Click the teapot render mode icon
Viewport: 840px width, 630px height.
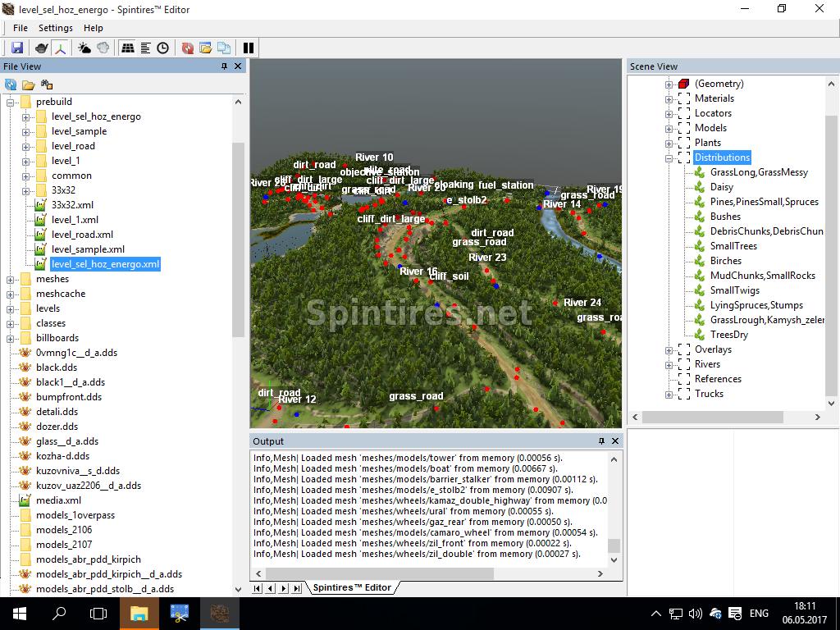click(x=42, y=48)
